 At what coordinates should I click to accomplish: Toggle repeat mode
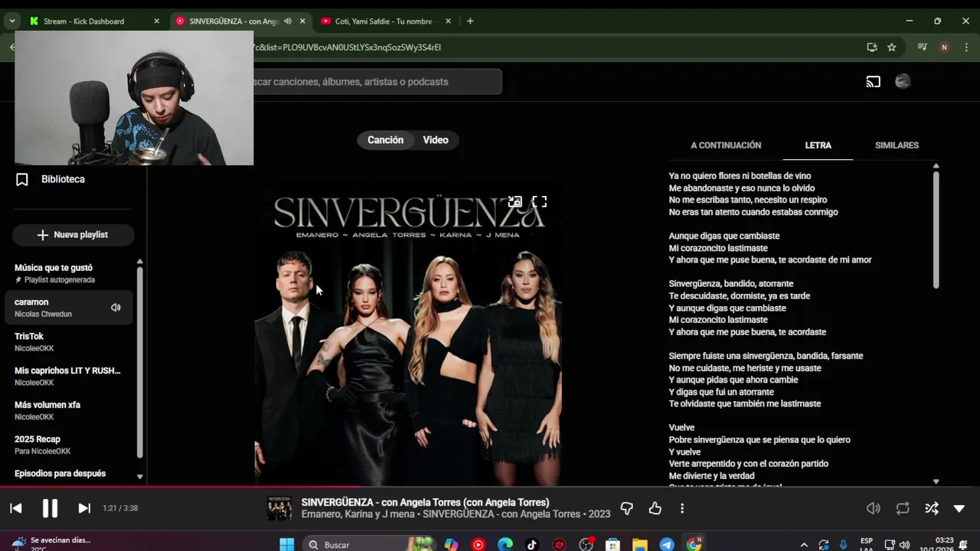[903, 508]
